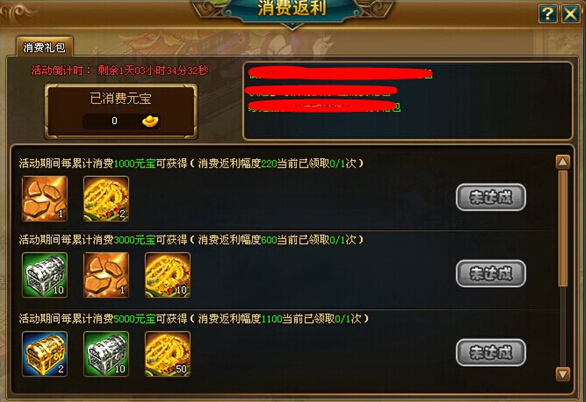Click the 1000元宝 reward description text
This screenshot has height=402, width=586.
coord(191,163)
